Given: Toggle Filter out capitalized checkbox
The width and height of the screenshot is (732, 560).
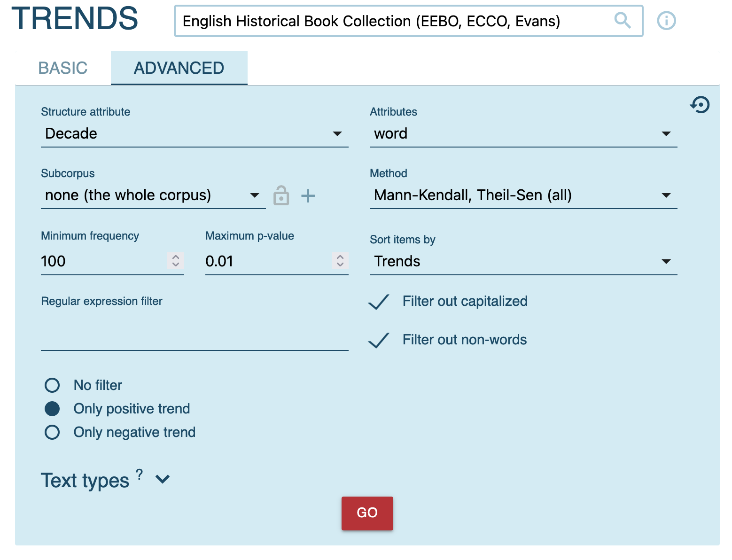Looking at the screenshot, I should (379, 302).
